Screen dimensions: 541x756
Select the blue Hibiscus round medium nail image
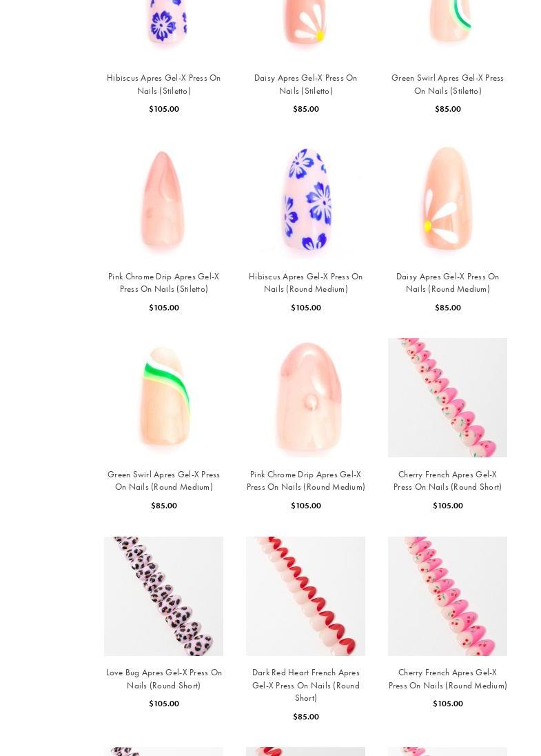[x=305, y=199]
